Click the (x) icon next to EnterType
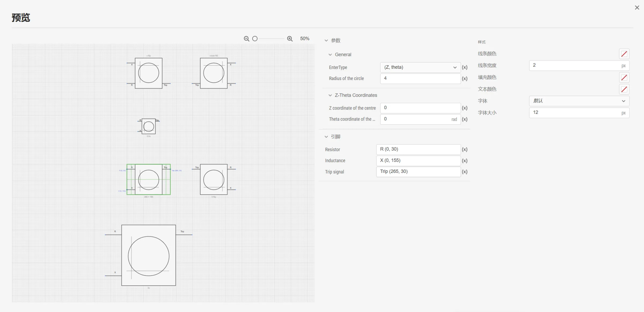Viewport: 644px width, 312px height. pos(464,67)
